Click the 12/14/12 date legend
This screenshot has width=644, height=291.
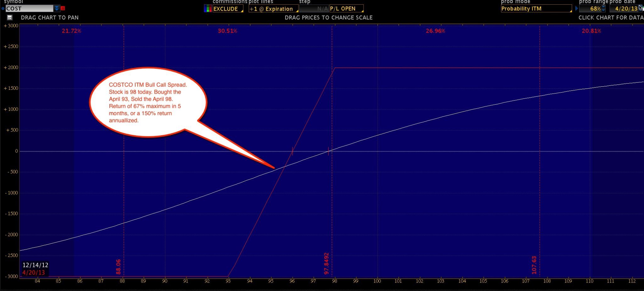click(35, 265)
